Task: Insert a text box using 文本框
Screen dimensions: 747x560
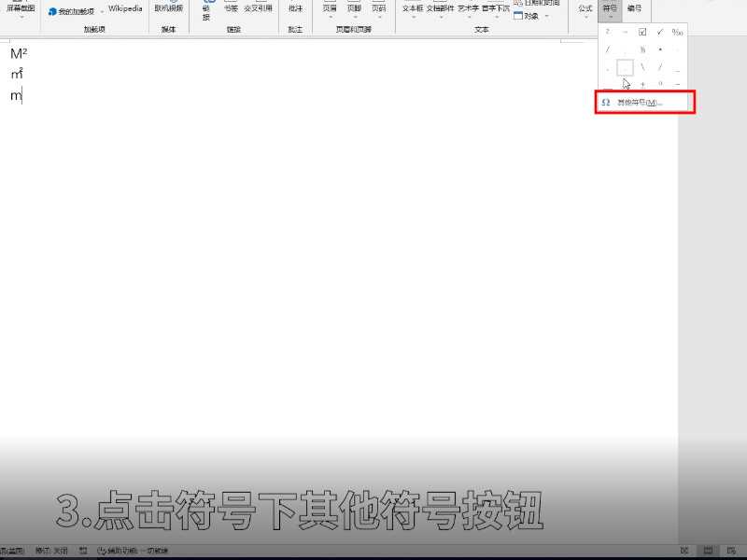Action: tap(413, 9)
